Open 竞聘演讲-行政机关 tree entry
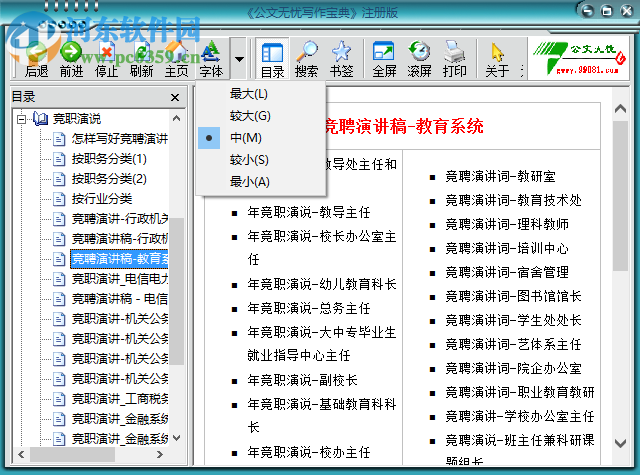Viewport: 640px width, 475px height. [120, 219]
